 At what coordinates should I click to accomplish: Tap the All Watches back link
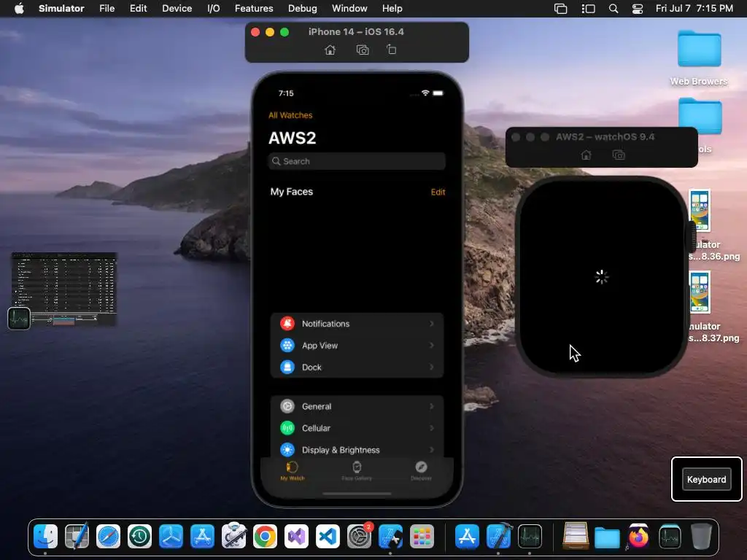tap(290, 115)
